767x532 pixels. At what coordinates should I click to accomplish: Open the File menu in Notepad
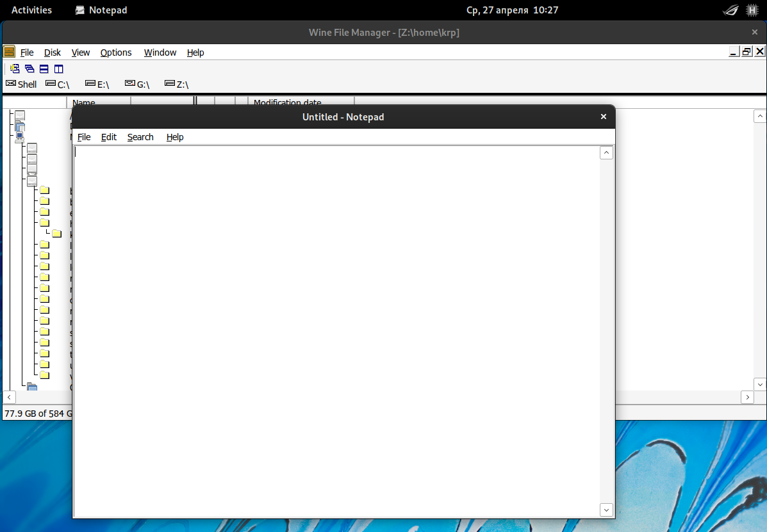(84, 137)
